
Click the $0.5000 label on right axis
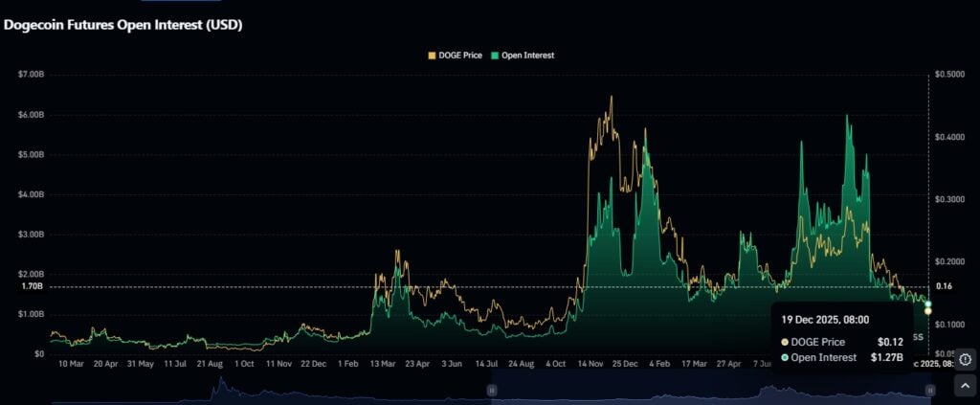pyautogui.click(x=948, y=74)
